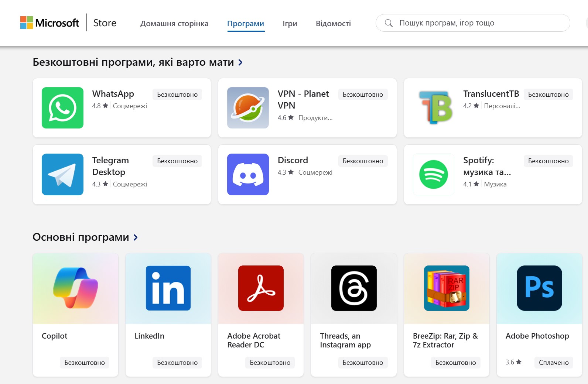This screenshot has height=384, width=588.
Task: Click the VPN - Planet VPN icon
Action: point(247,107)
